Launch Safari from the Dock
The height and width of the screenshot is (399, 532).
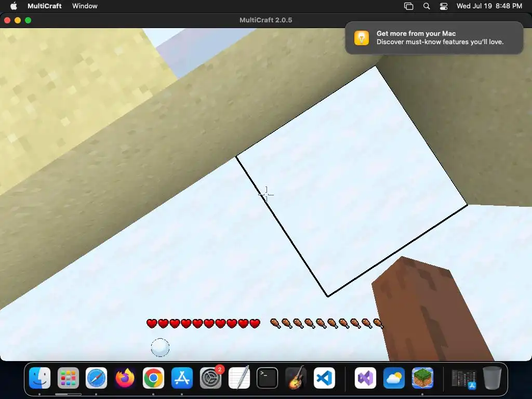[x=96, y=378]
